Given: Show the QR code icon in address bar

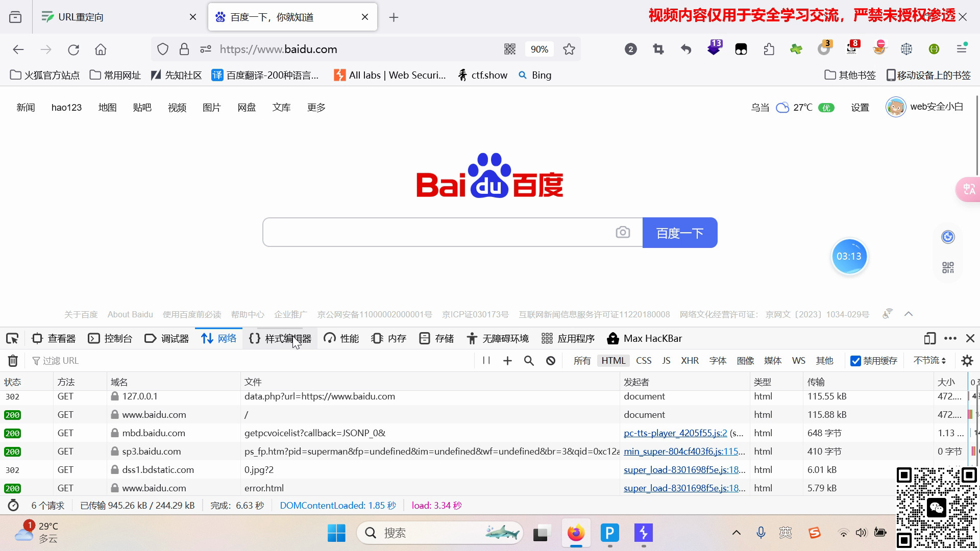Looking at the screenshot, I should click(510, 49).
